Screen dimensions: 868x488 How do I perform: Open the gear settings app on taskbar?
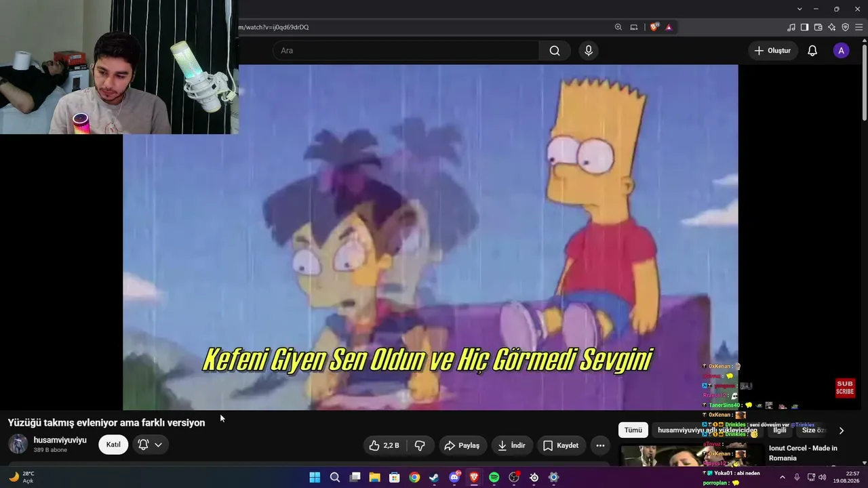pyautogui.click(x=553, y=477)
